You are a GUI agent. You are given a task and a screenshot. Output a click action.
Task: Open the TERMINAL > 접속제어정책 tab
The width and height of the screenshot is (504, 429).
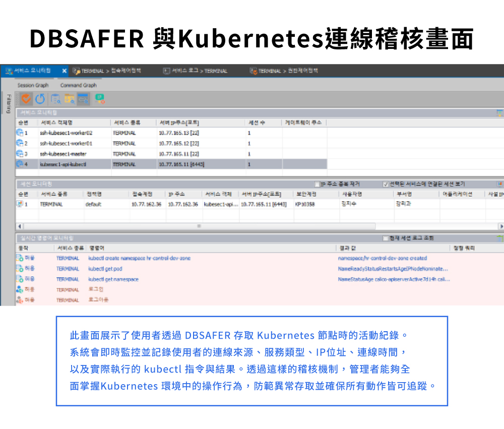click(107, 71)
